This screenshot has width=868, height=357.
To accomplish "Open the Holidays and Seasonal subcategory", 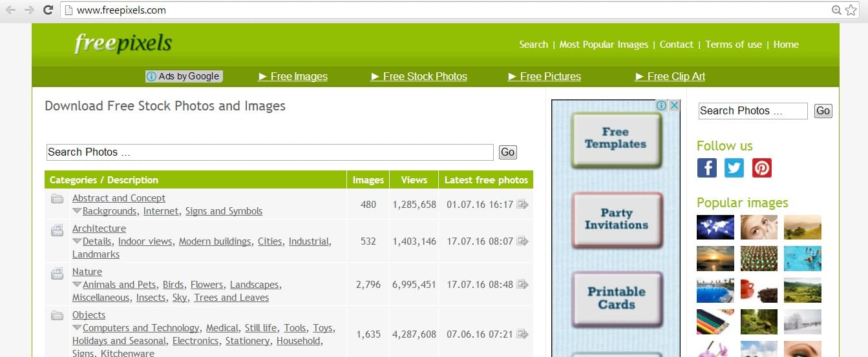I will [x=119, y=341].
